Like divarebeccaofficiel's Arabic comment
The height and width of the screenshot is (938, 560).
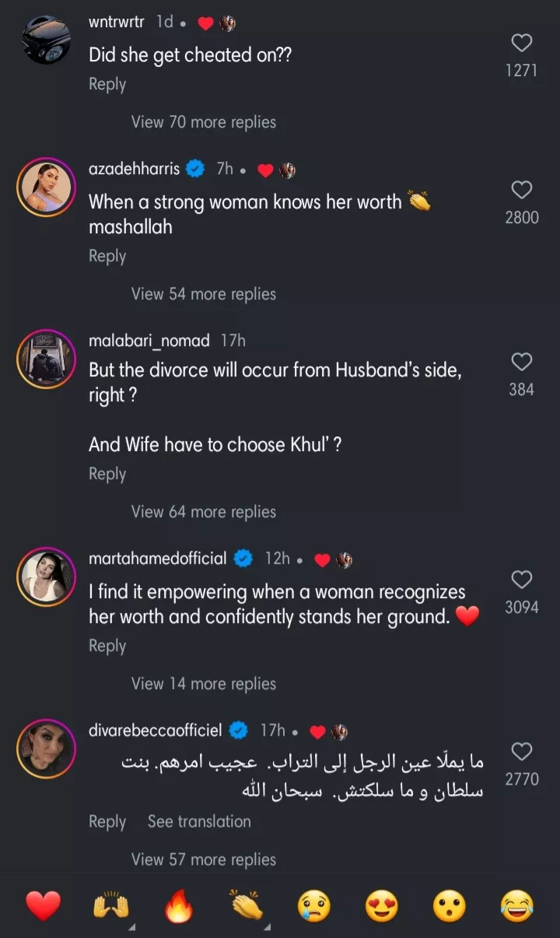click(x=521, y=751)
